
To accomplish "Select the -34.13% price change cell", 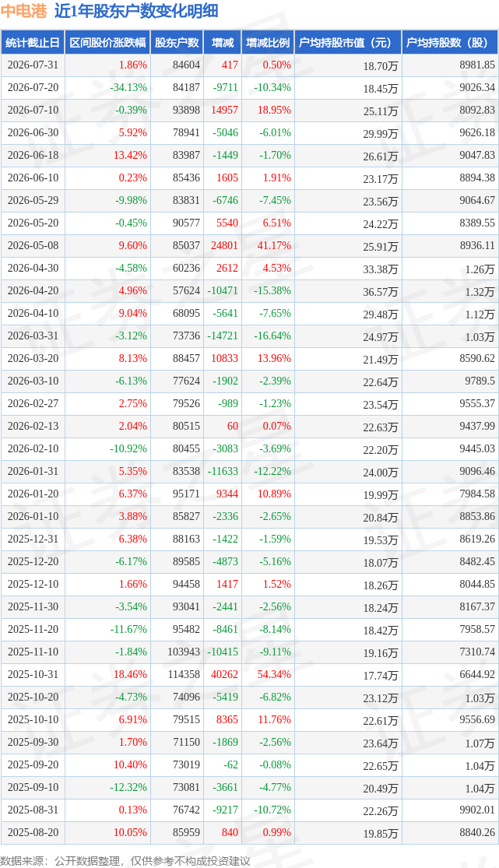I will point(128,87).
